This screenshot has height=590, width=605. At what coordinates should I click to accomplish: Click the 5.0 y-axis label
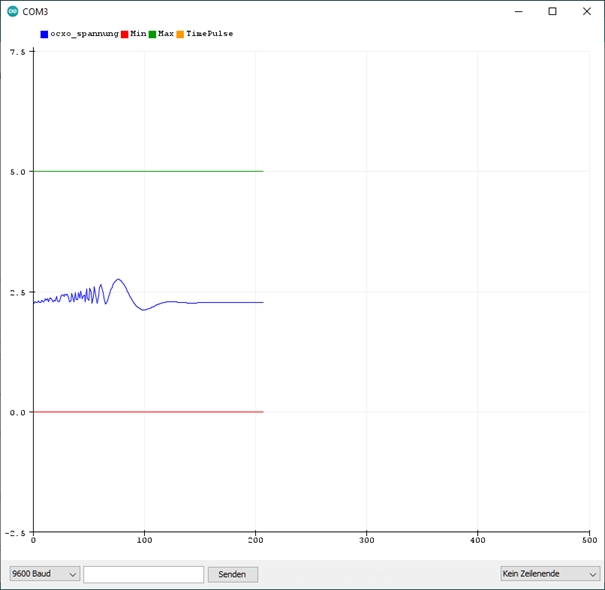(x=17, y=172)
